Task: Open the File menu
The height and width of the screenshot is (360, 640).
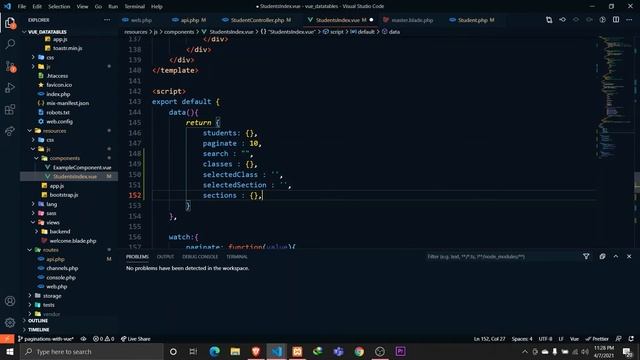Action: coord(22,7)
